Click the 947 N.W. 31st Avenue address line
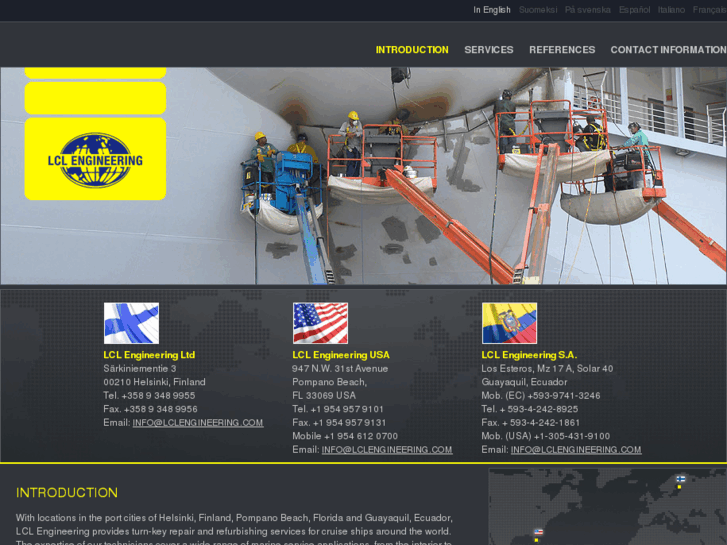 pos(340,369)
